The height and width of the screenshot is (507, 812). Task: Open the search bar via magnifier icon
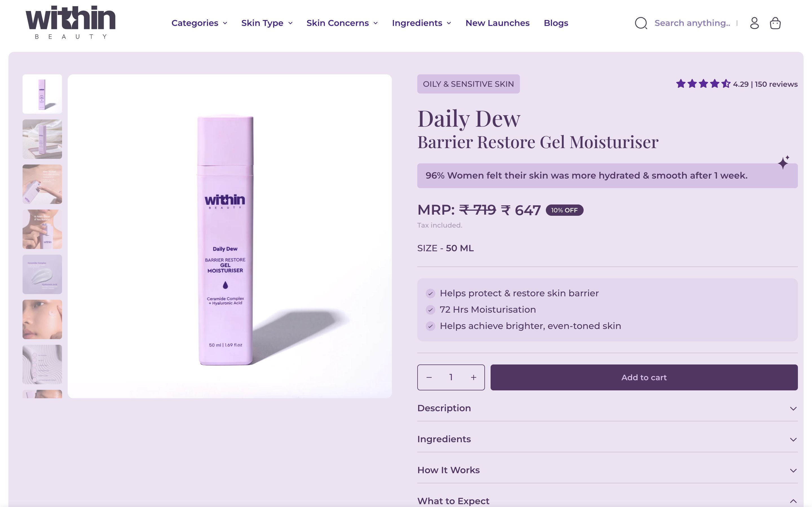(x=641, y=23)
